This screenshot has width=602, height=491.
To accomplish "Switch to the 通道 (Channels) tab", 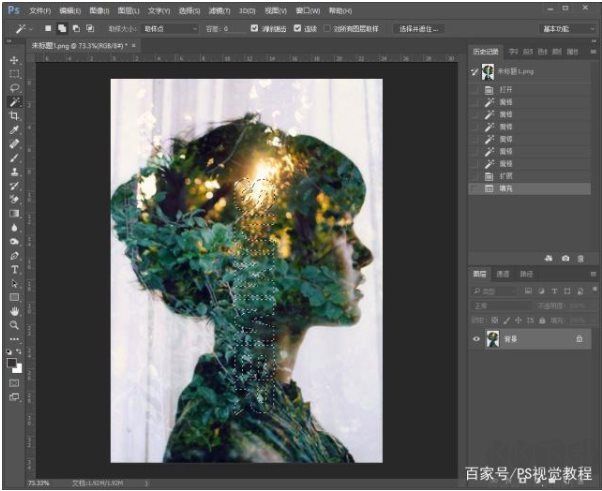I will [x=503, y=274].
